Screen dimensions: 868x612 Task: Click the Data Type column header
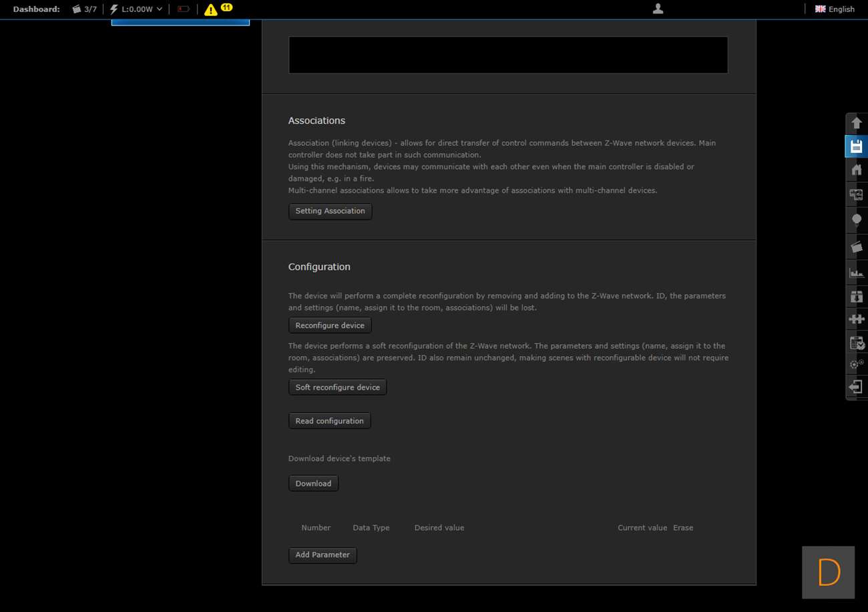click(371, 528)
